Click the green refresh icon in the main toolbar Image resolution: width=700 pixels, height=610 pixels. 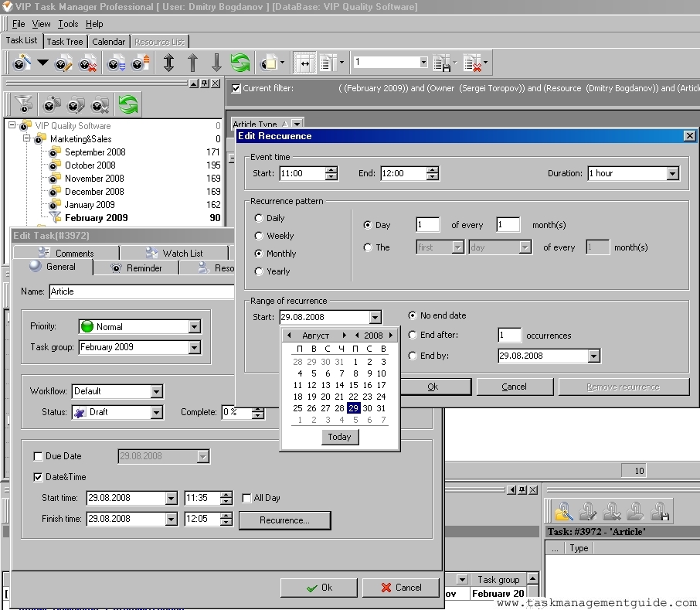point(240,63)
